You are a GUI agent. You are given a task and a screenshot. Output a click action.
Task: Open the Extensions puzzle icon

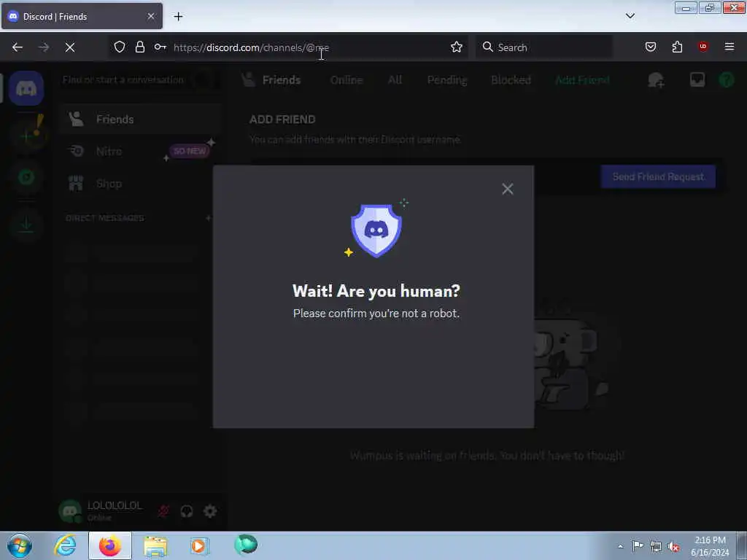point(677,47)
